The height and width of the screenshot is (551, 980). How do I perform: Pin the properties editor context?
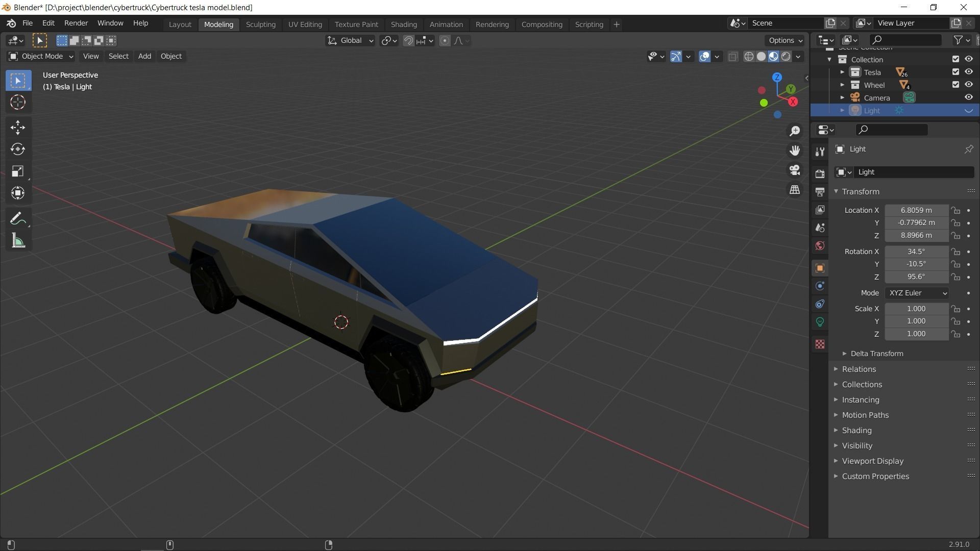(968, 149)
